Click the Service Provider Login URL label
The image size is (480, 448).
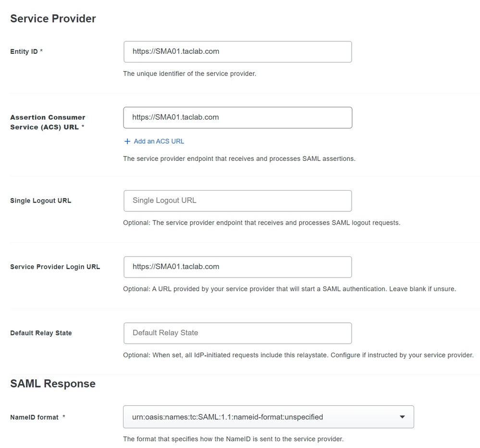(x=55, y=266)
